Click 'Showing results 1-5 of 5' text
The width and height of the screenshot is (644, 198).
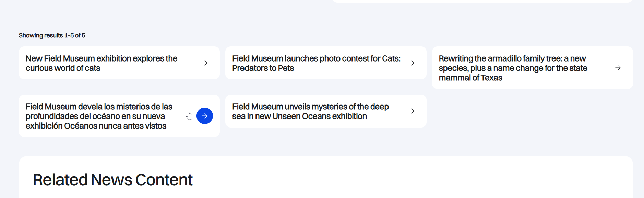tap(52, 35)
